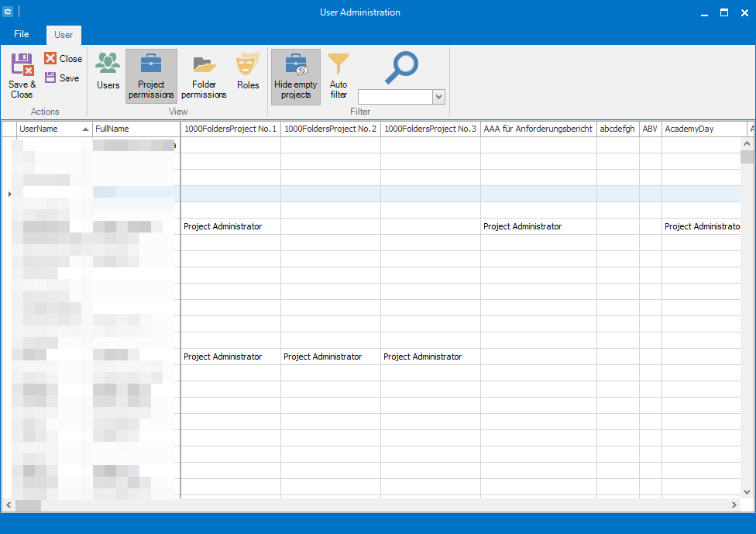Toggle the Hide empty projects button
The image size is (756, 534).
click(295, 76)
